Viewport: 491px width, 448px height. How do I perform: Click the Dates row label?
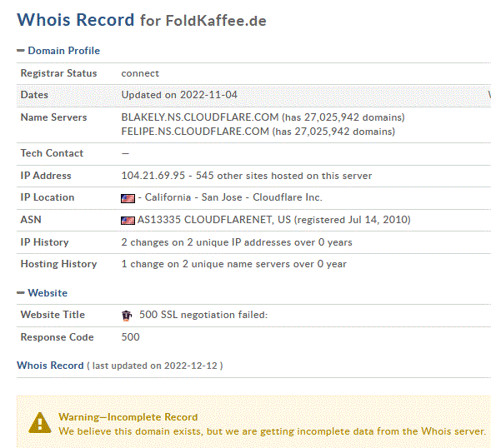(34, 95)
